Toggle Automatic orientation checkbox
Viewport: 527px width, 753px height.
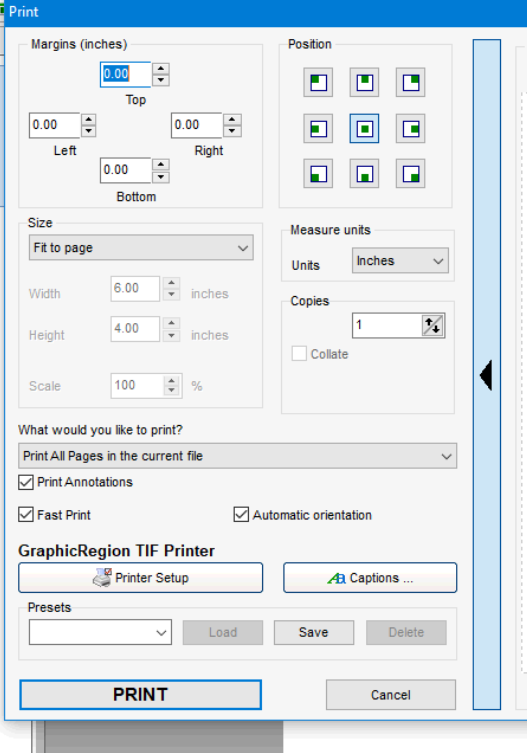point(241,515)
